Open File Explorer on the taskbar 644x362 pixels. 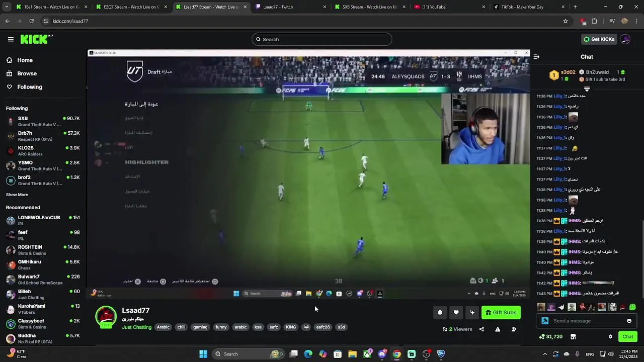[352, 354]
